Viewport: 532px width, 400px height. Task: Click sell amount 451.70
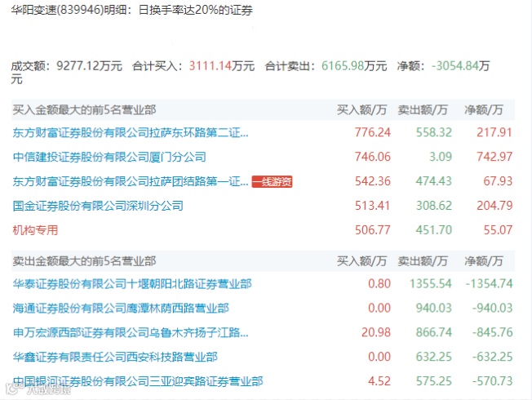coord(434,230)
